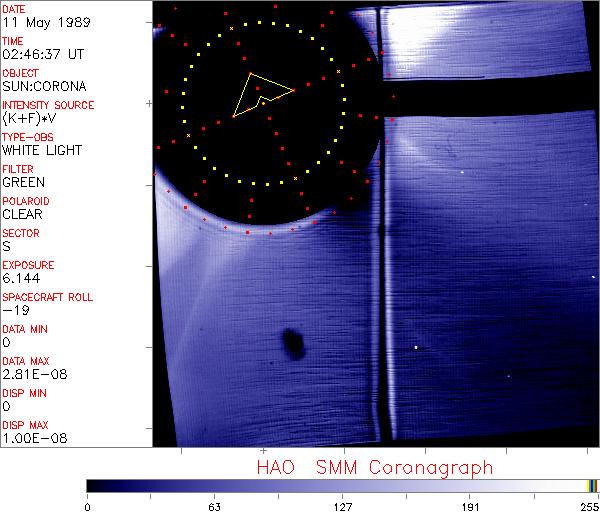
Task: Click the WHITE LIGHT observation type
Action: pyautogui.click(x=42, y=151)
